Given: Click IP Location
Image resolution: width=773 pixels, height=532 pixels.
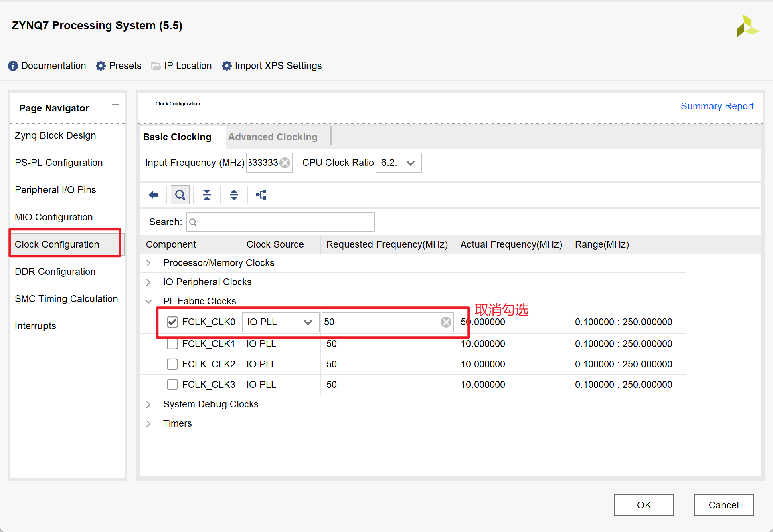Looking at the screenshot, I should (x=188, y=66).
